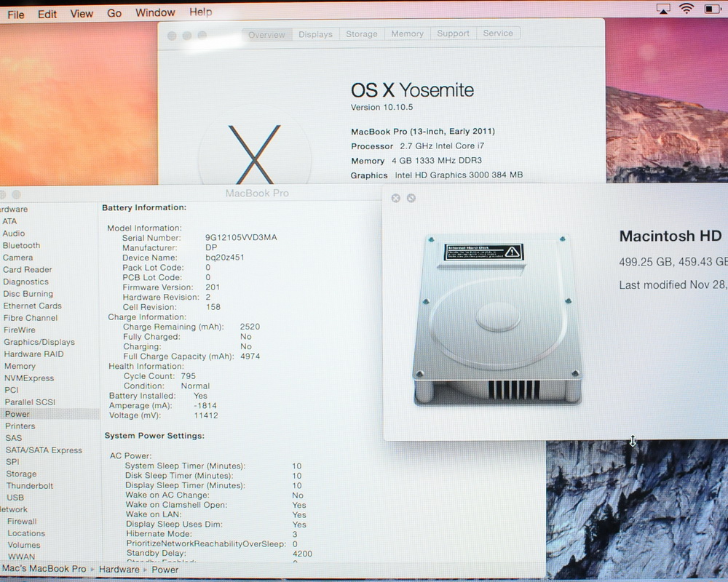This screenshot has height=582, width=728.
Task: Open the Edit menu
Action: coord(47,14)
